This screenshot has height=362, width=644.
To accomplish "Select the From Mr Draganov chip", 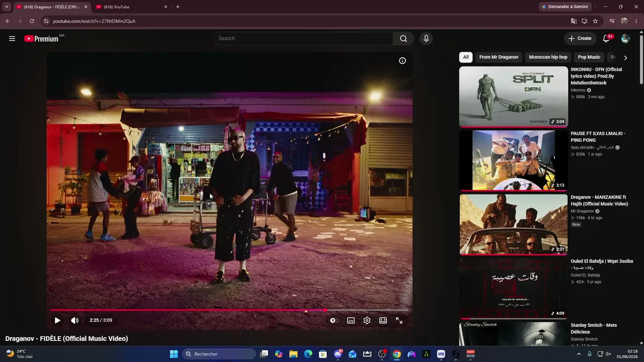I will (x=499, y=57).
